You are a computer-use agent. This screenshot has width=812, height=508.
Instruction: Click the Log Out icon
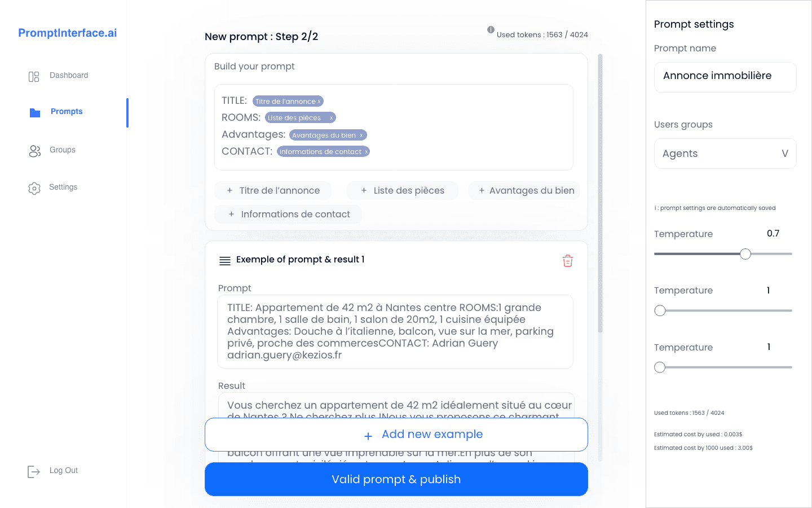[x=33, y=471]
